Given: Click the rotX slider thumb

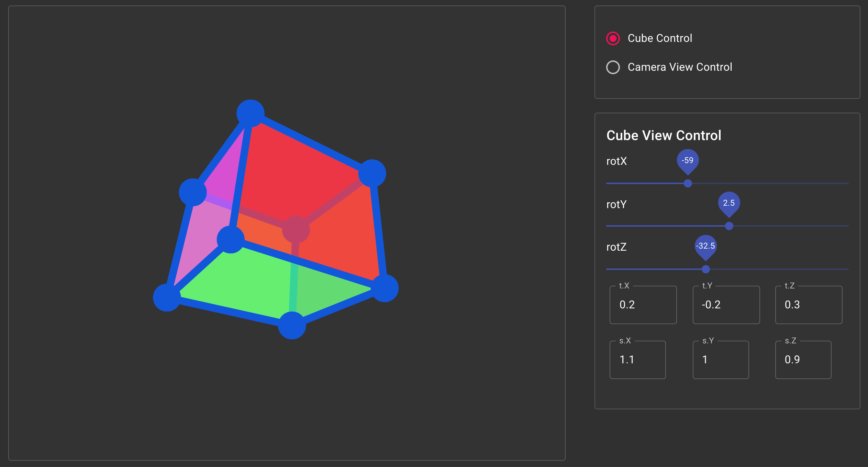Looking at the screenshot, I should tap(688, 183).
